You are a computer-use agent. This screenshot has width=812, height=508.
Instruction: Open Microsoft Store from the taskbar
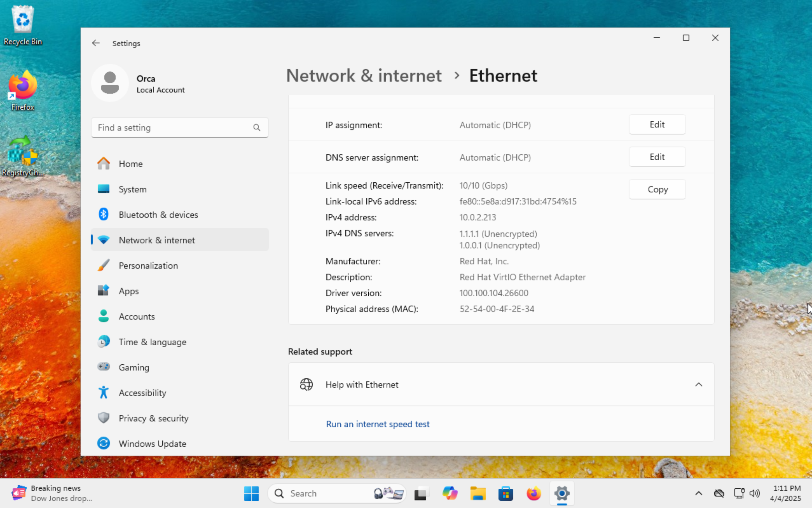506,493
